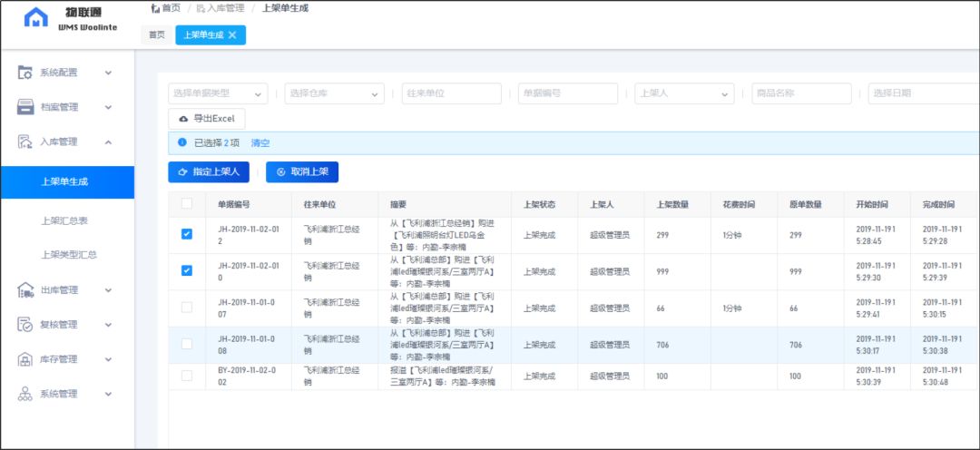Click the 入库管理 inbound icon
The height and width of the screenshot is (450, 980).
(x=25, y=142)
